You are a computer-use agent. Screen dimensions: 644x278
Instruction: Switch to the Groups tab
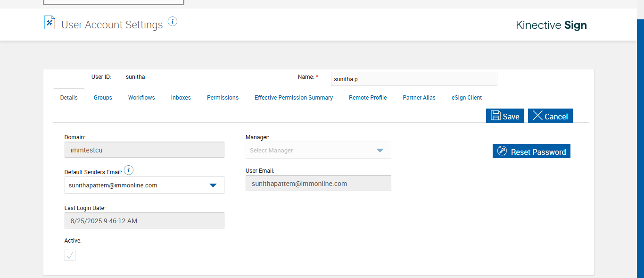click(103, 98)
